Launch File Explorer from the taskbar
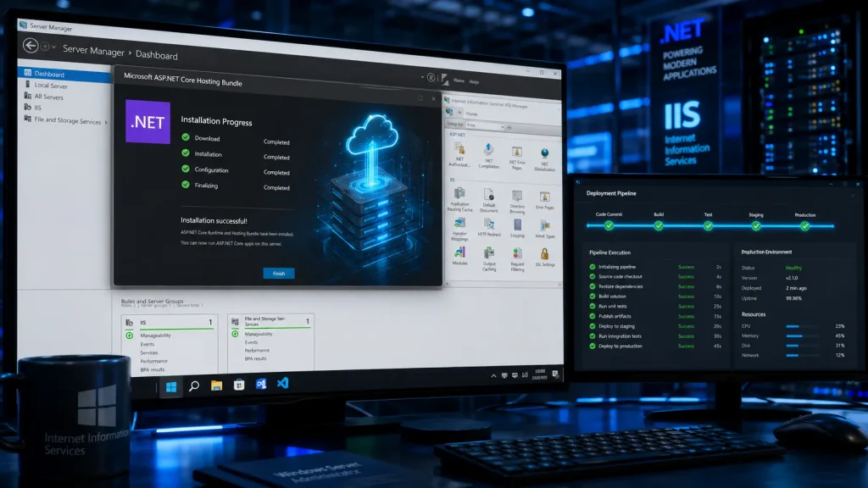The image size is (868, 488). click(x=216, y=385)
